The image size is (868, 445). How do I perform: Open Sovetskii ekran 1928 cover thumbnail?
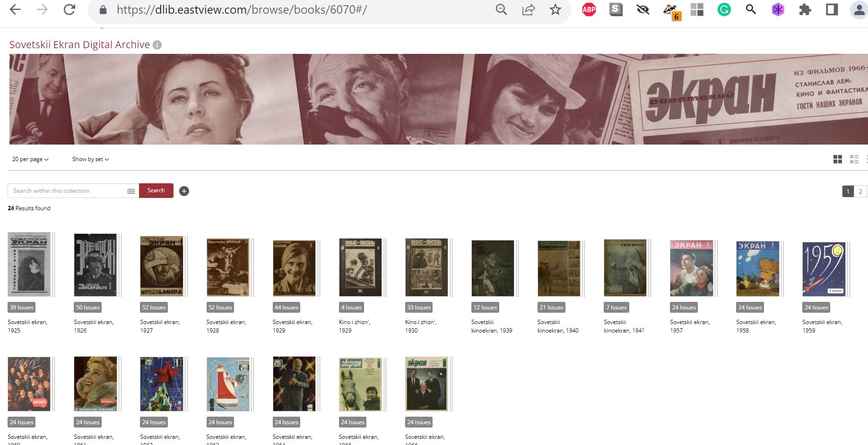[x=228, y=267]
